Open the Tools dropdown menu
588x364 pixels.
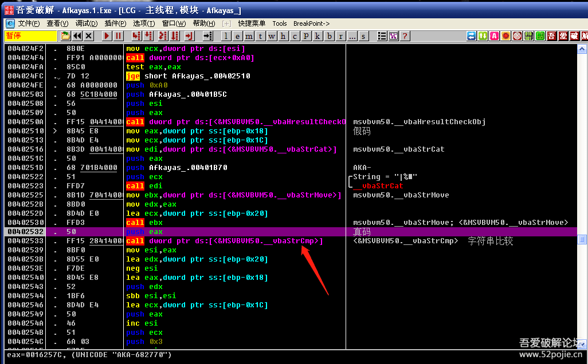tap(280, 23)
